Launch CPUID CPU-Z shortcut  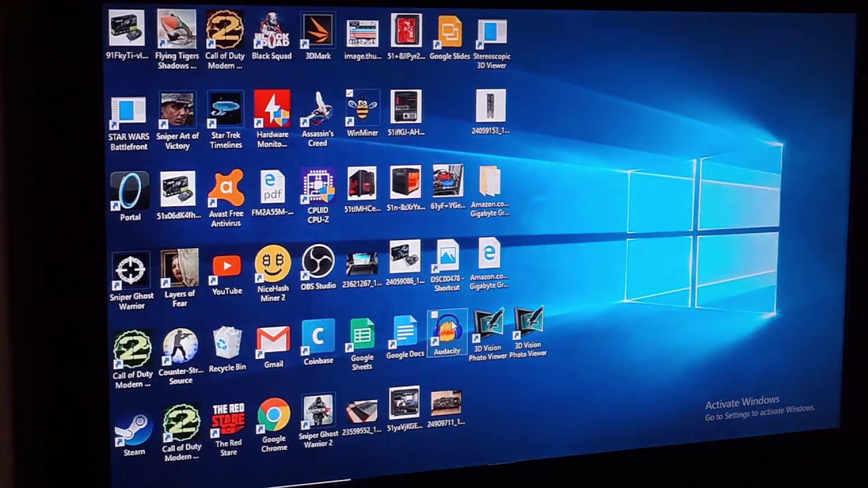(318, 195)
